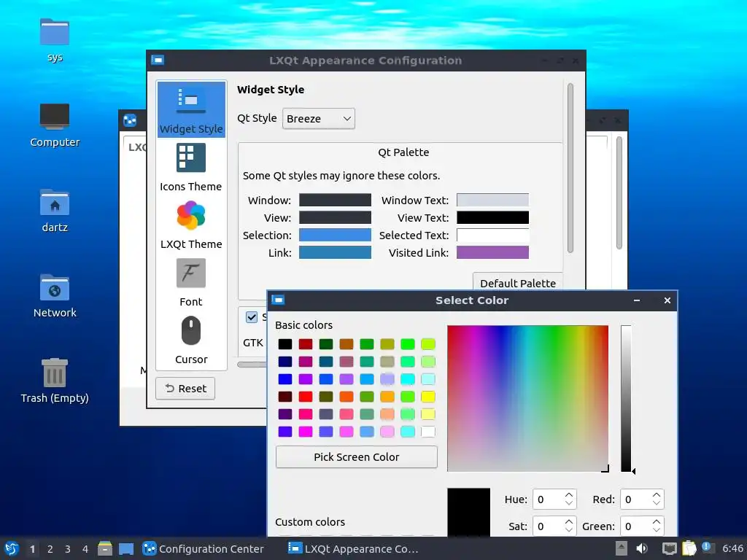Click the Configuration Center window title icon
This screenshot has height=560, width=747.
[x=130, y=120]
